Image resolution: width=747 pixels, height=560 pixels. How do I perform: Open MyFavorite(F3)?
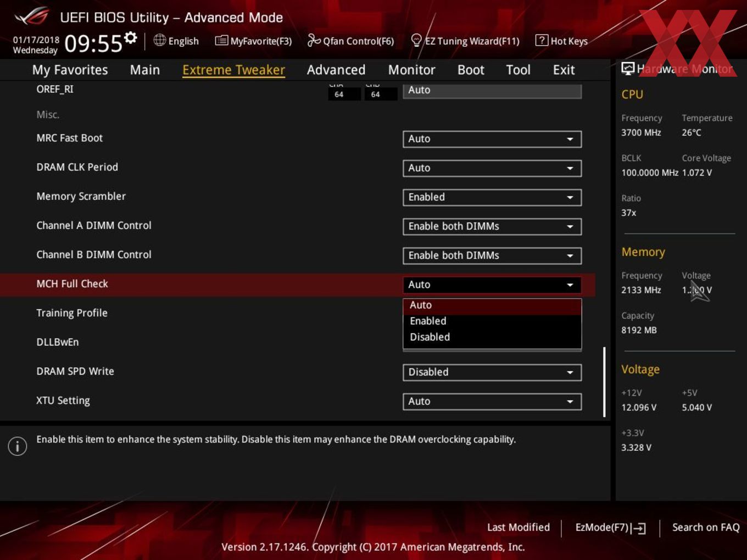point(253,41)
